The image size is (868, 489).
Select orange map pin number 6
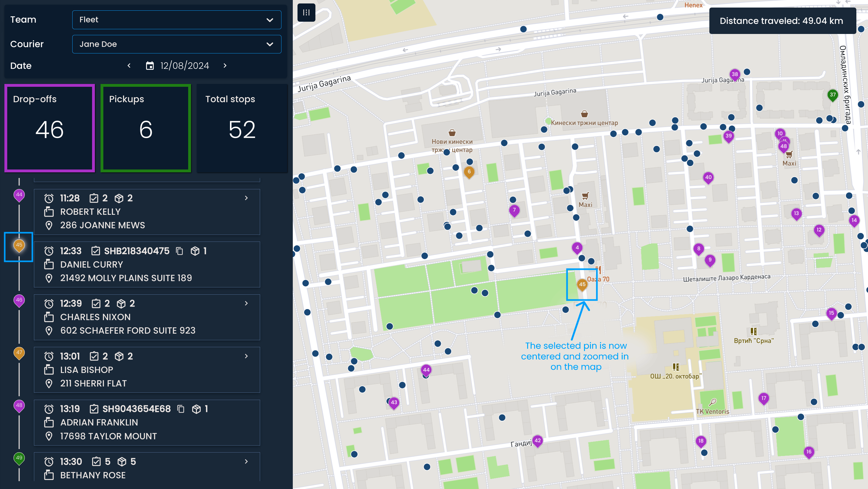(469, 172)
